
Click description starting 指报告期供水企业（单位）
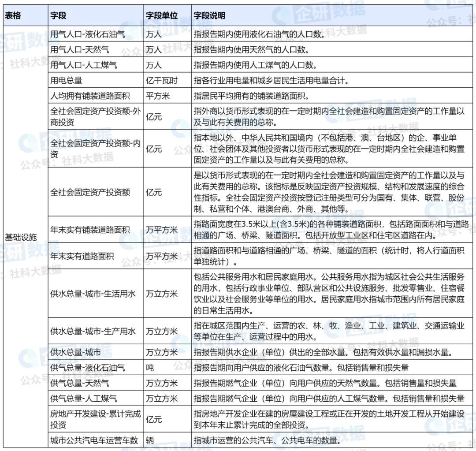pyautogui.click(x=332, y=352)
